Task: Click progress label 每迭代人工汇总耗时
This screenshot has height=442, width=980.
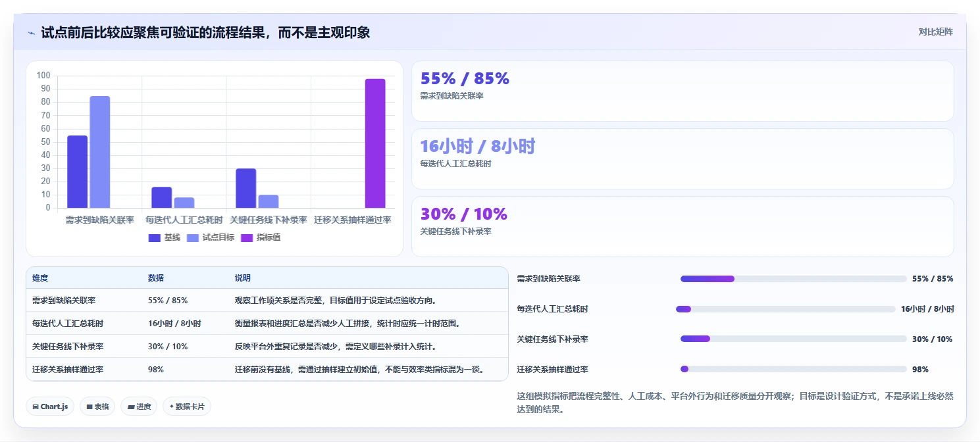Action: point(553,309)
